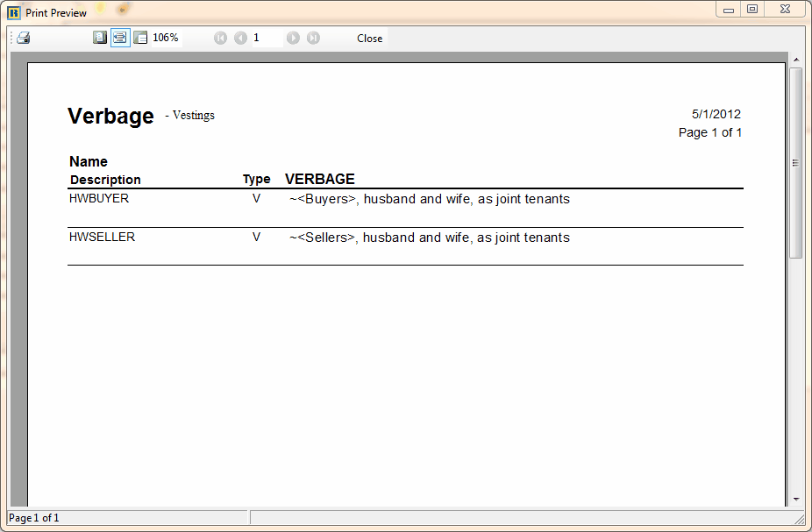812x532 pixels.
Task: Click the normal zoom view icon
Action: coord(139,38)
